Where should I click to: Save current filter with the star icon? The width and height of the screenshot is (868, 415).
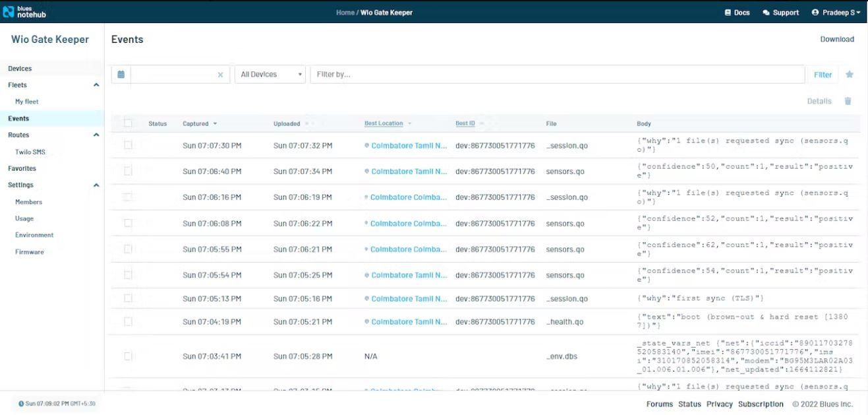coord(850,74)
